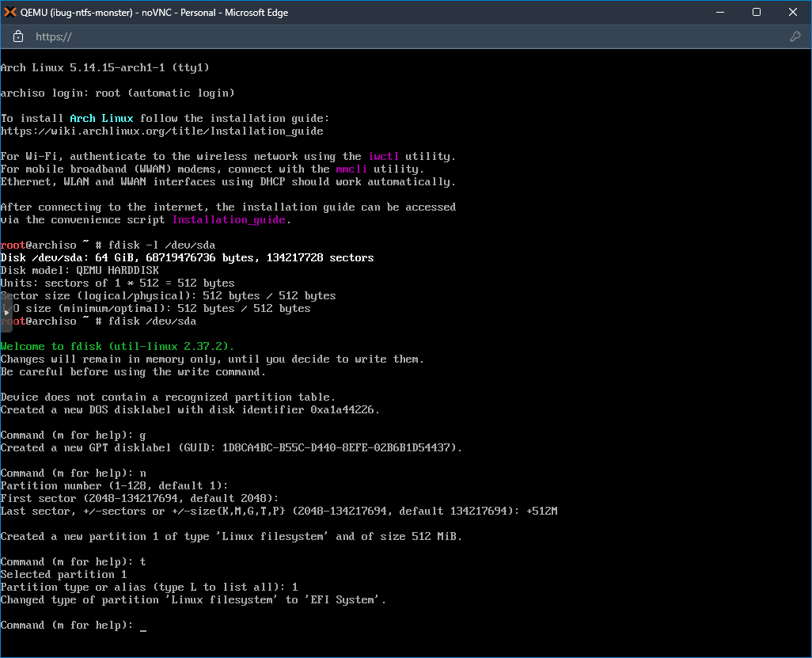This screenshot has width=812, height=658.
Task: Open the password key icon in address bar
Action: click(795, 36)
